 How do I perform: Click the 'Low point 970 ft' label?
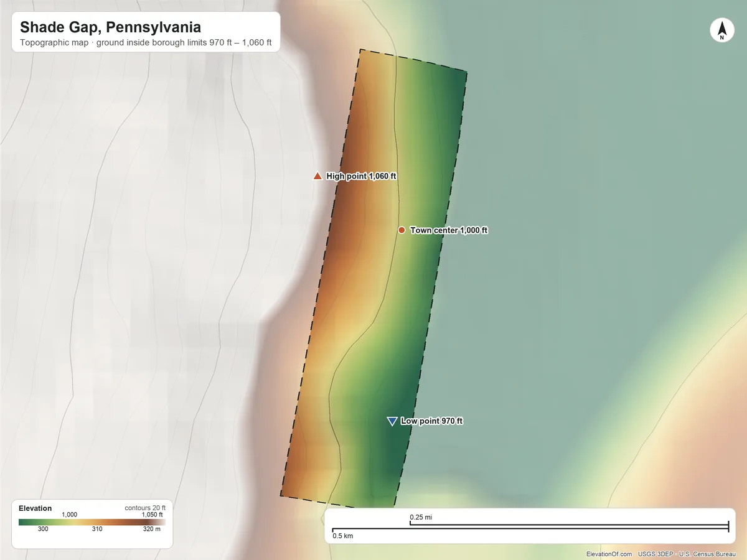pyautogui.click(x=431, y=421)
